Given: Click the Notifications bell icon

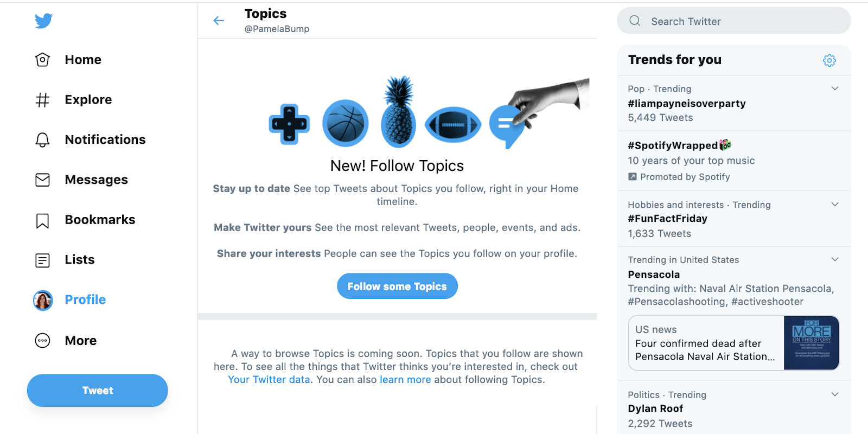Looking at the screenshot, I should (42, 140).
